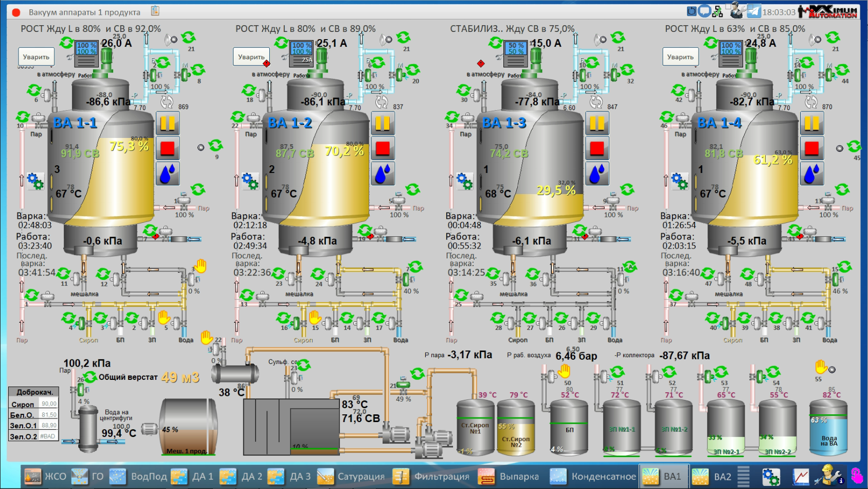The width and height of the screenshot is (868, 489).
Task: Click the notepad icon next to the screen title
Action: 155,11
